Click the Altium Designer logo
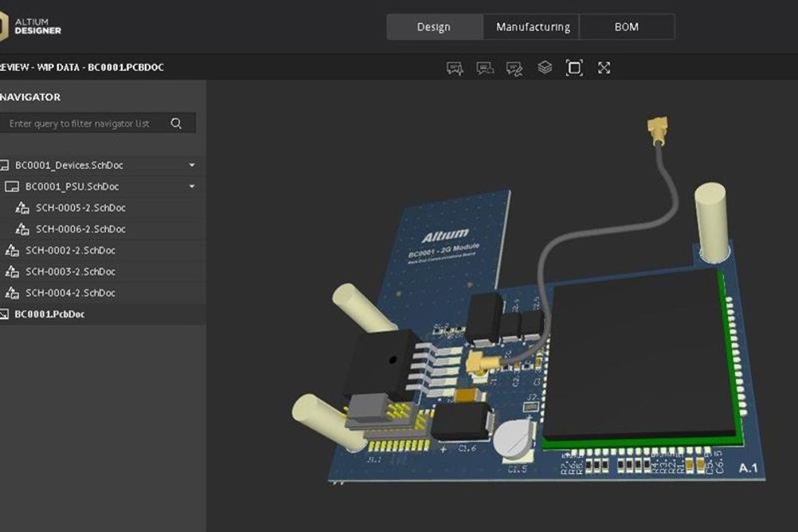Screen dimensions: 798x532 (30, 26)
